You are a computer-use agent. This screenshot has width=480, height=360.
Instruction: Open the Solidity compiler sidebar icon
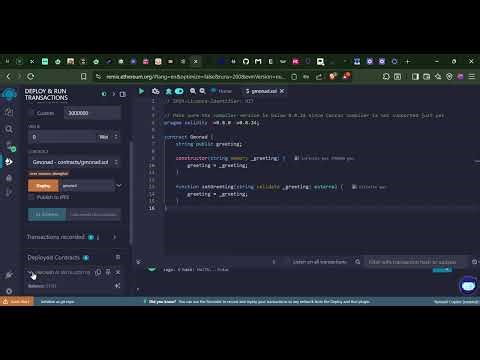pos(10,146)
